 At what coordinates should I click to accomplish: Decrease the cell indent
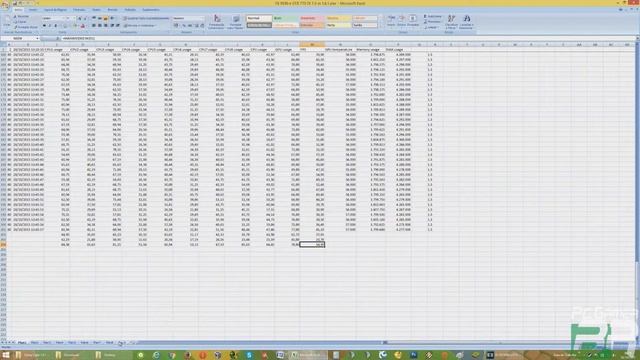[112, 26]
